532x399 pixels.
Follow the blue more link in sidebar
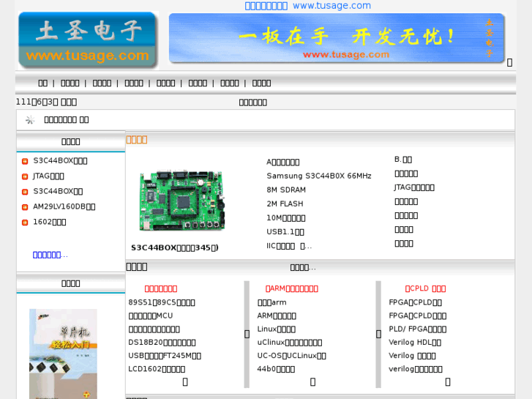(50, 255)
